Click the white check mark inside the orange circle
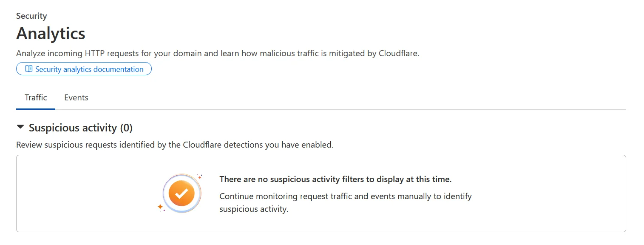This screenshot has height=245, width=644. pos(182,193)
